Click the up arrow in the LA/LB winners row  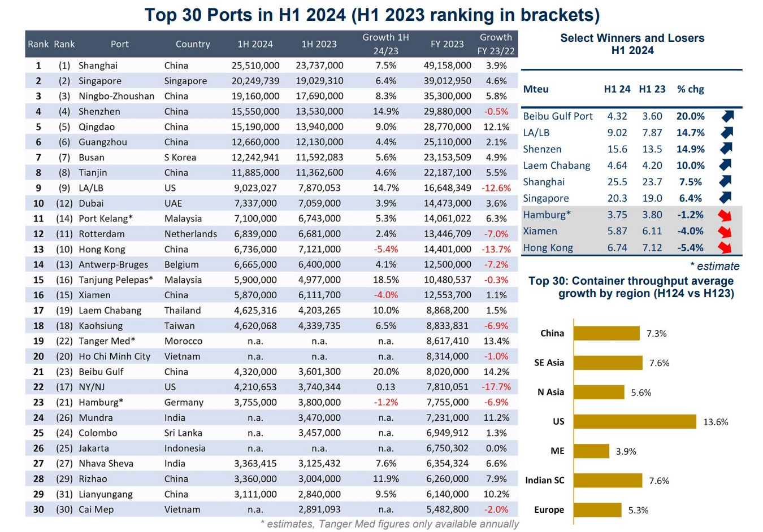pos(727,133)
